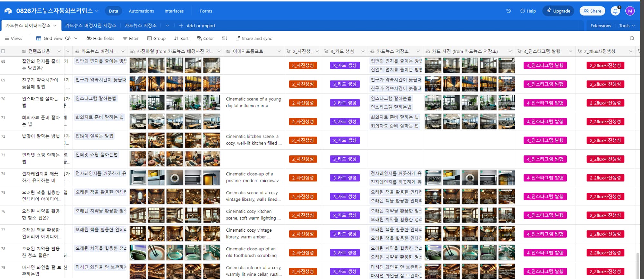Click the Upgrade button
This screenshot has height=279, width=644.
(558, 11)
